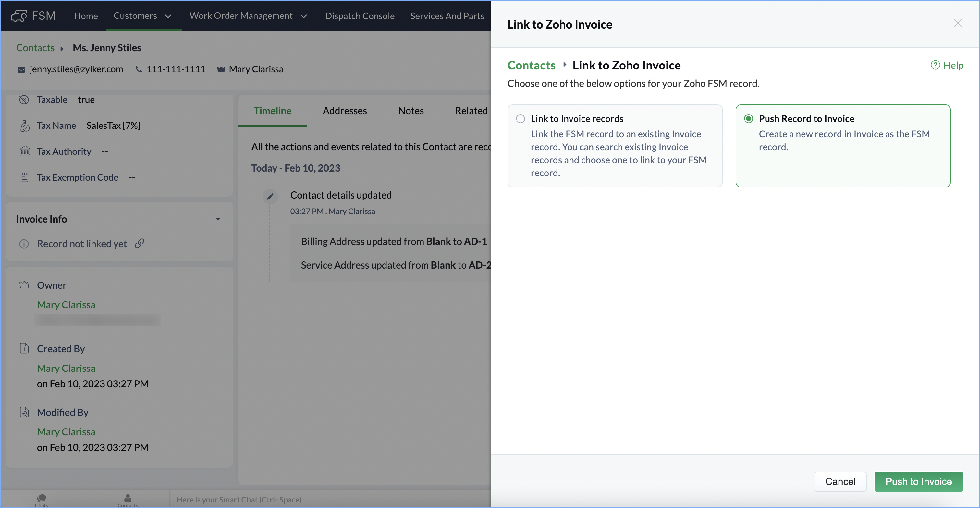Close the Link to Zoho Invoice panel
The image size is (980, 508).
coord(958,24)
